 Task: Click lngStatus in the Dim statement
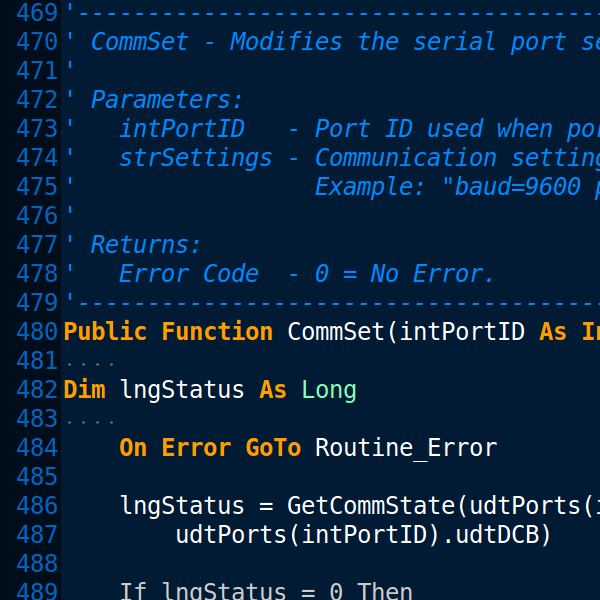point(181,390)
